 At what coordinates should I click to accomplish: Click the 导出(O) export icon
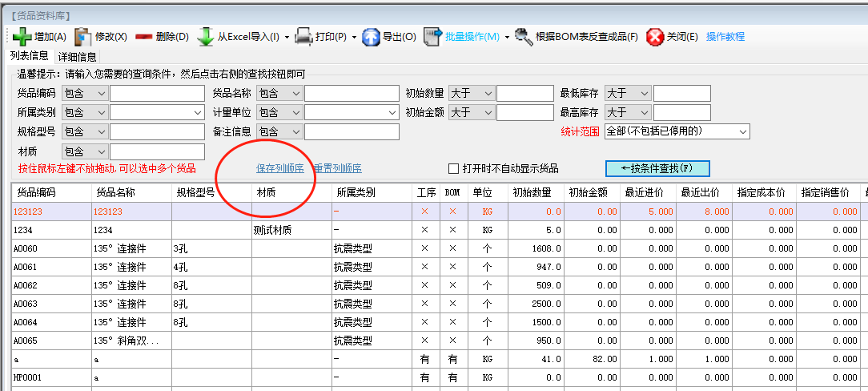371,37
